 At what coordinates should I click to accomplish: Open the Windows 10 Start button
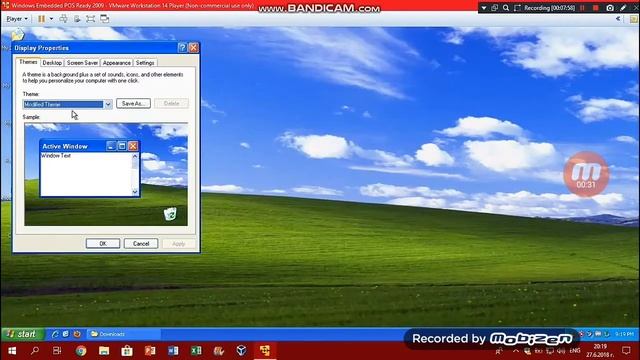(12, 351)
